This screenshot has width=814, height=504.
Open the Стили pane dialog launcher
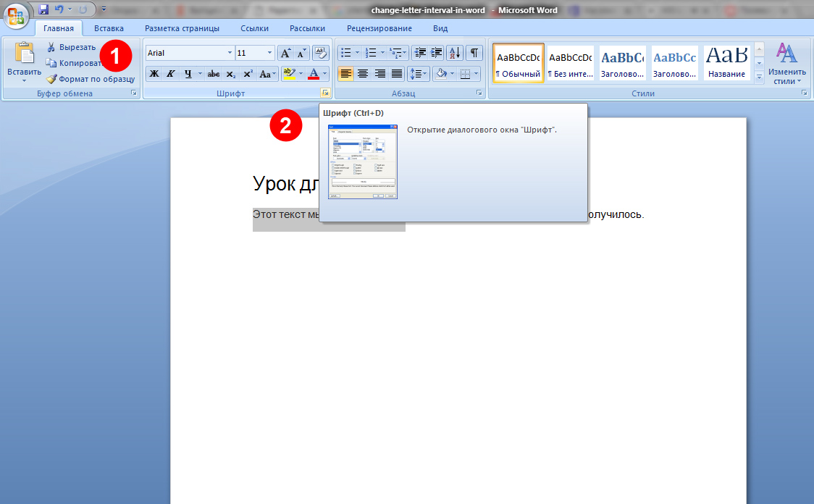[804, 93]
